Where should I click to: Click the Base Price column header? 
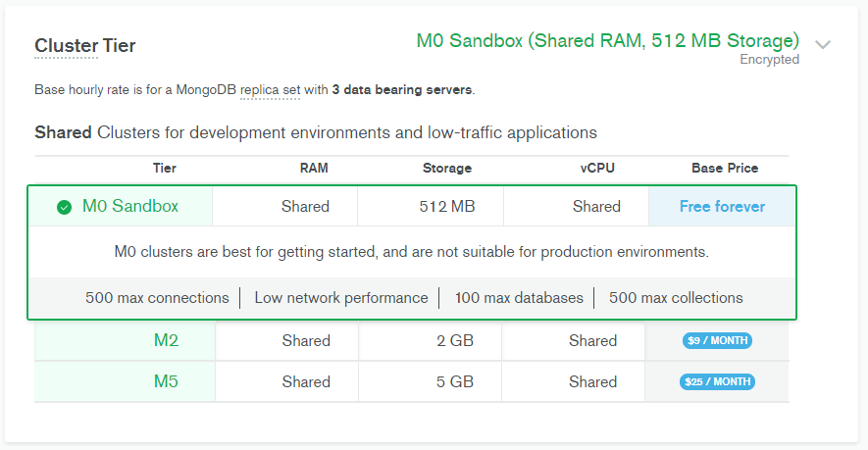725,169
